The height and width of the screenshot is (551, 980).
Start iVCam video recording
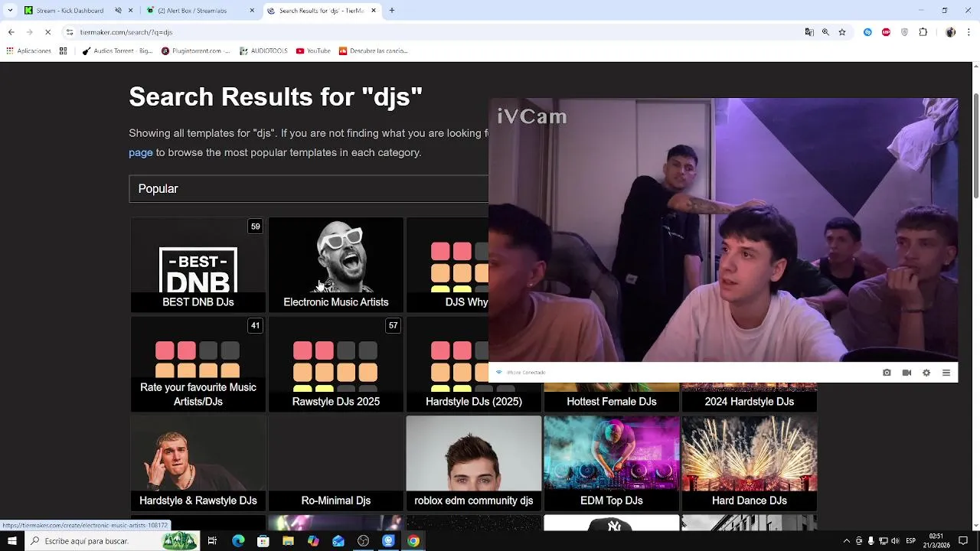pos(906,373)
